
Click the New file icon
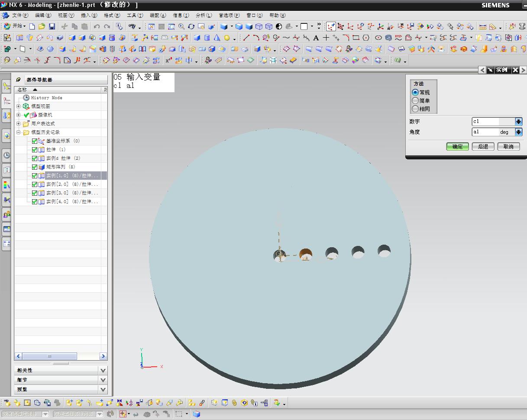point(32,26)
